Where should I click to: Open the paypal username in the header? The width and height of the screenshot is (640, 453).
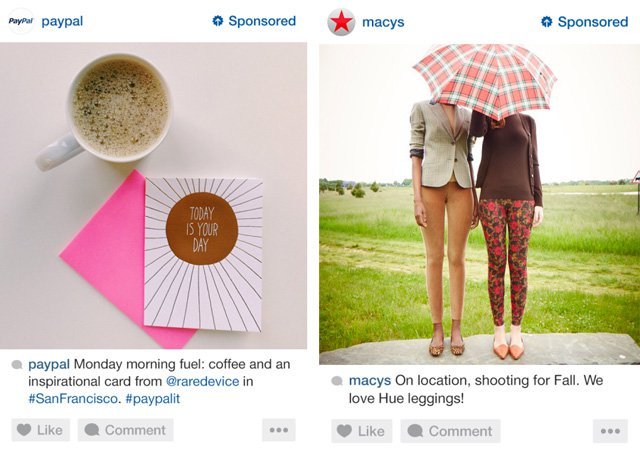62,21
